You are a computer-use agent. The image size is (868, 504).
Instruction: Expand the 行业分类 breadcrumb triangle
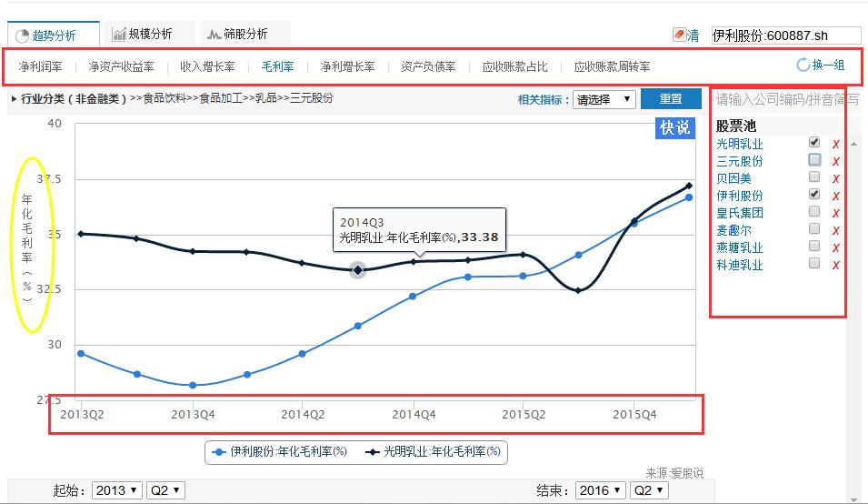(14, 99)
